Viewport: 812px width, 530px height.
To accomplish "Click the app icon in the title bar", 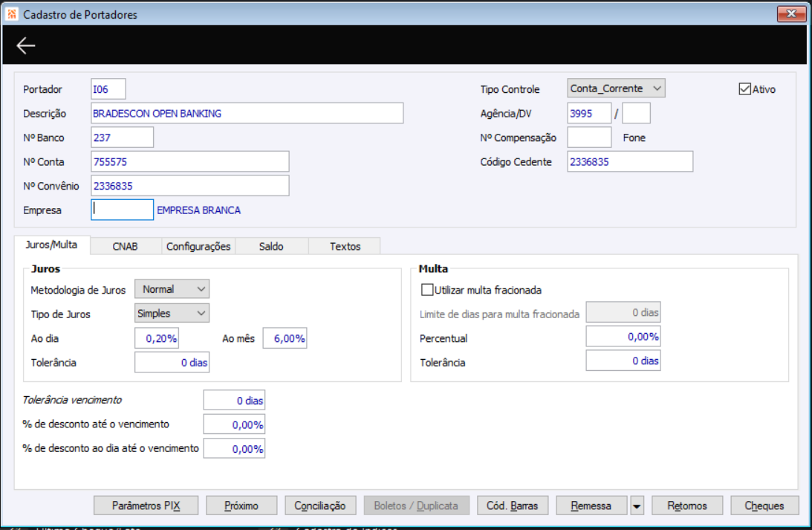I will 11,14.
